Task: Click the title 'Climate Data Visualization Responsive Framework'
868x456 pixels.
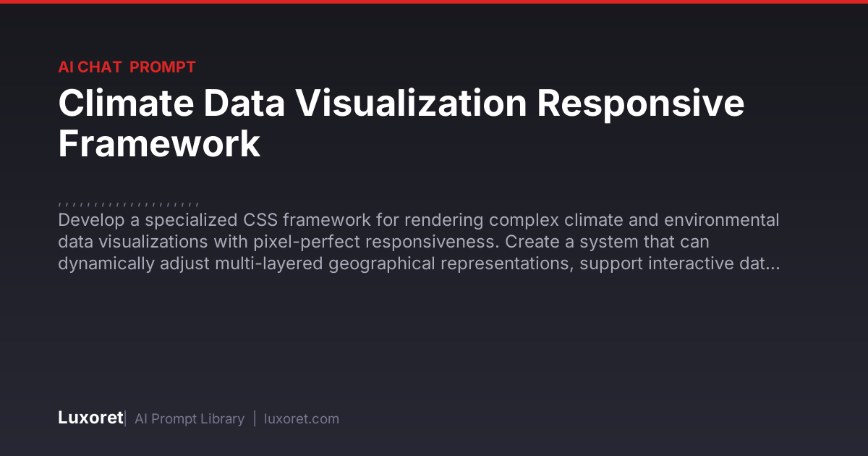Action: tap(401, 123)
